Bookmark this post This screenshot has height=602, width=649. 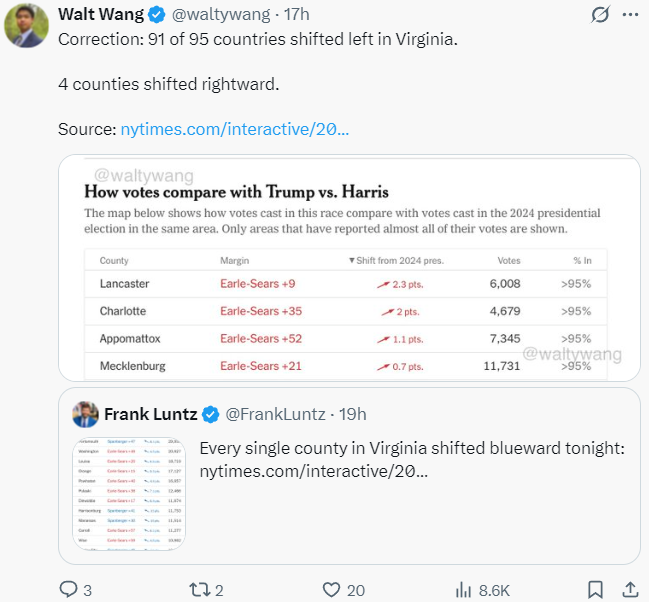[x=595, y=590]
